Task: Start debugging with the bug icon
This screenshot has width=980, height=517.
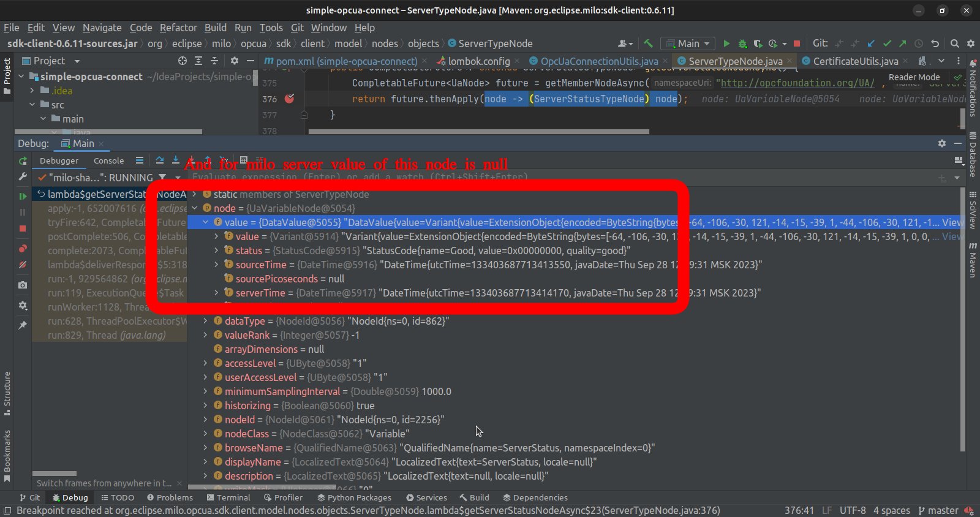Action: tap(742, 43)
